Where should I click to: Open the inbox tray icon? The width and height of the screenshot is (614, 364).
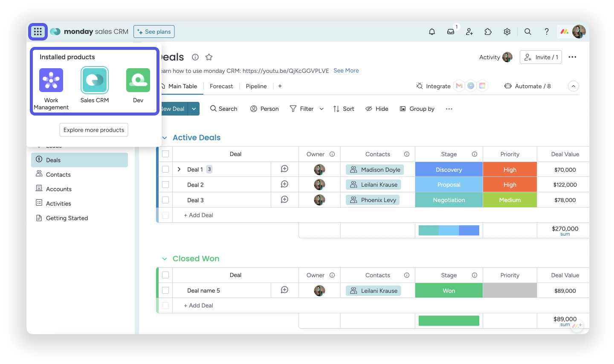click(x=451, y=32)
